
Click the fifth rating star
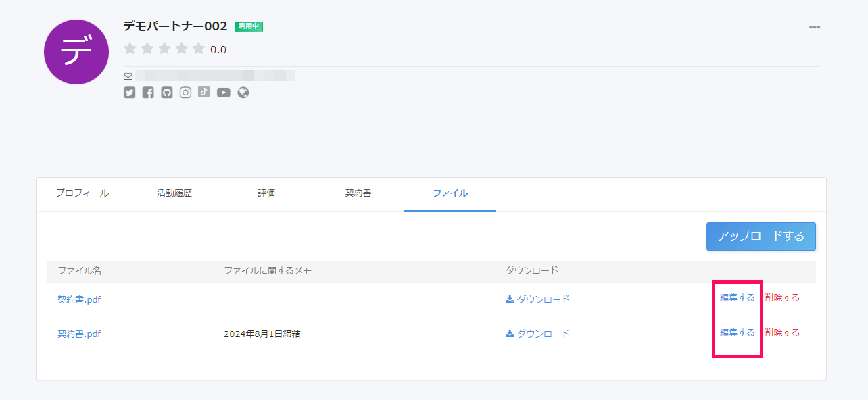point(198,49)
